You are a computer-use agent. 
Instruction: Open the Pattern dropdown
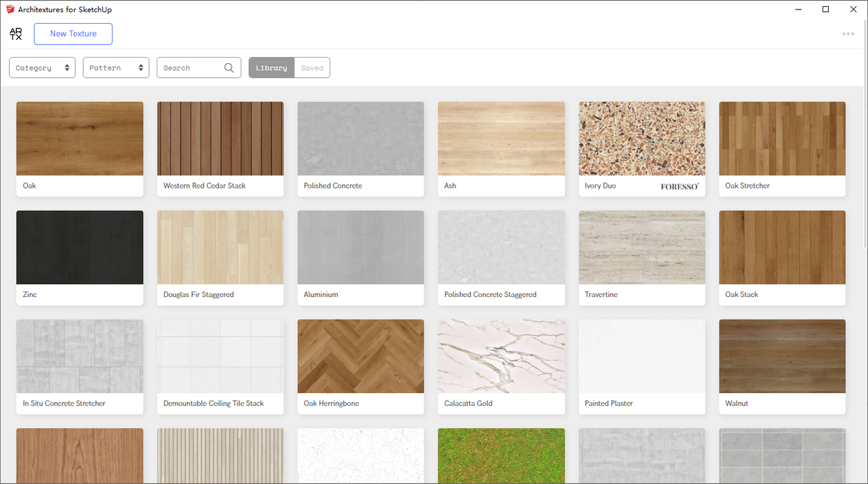(116, 68)
